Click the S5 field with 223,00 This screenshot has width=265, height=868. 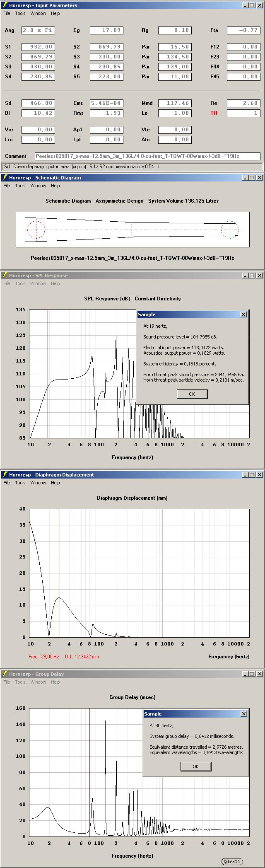106,77
